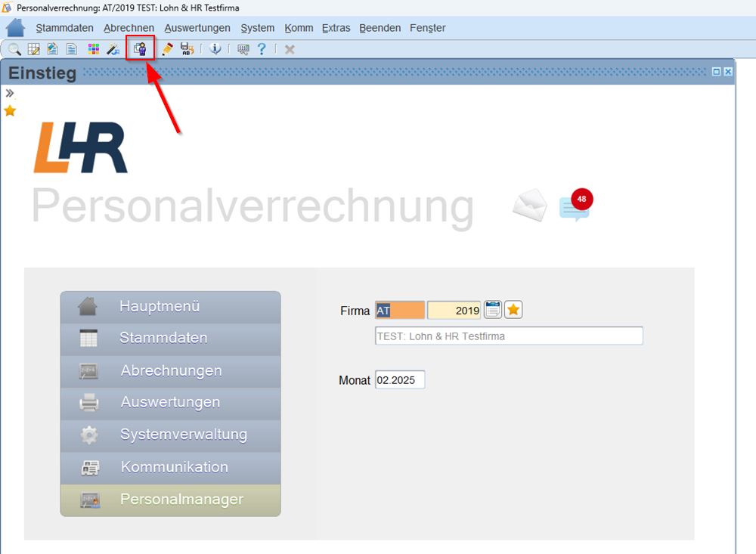
Task: Open the Auswertungen menu
Action: [197, 28]
